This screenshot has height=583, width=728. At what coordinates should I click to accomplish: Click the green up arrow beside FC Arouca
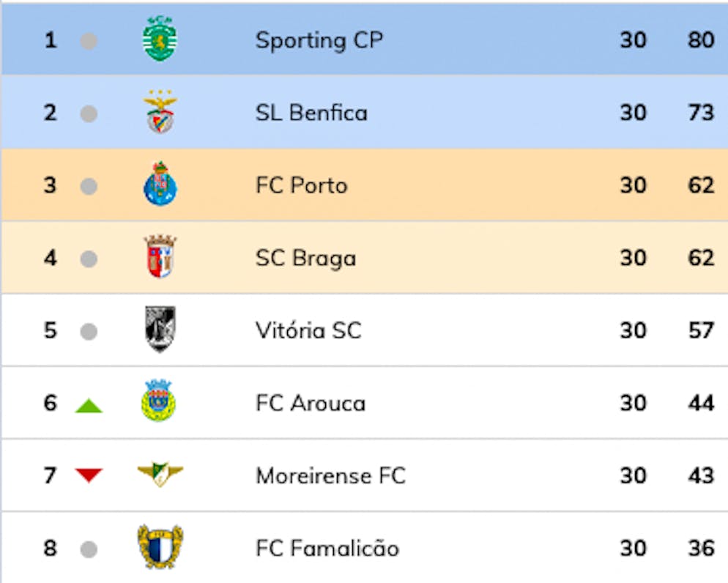click(x=89, y=405)
